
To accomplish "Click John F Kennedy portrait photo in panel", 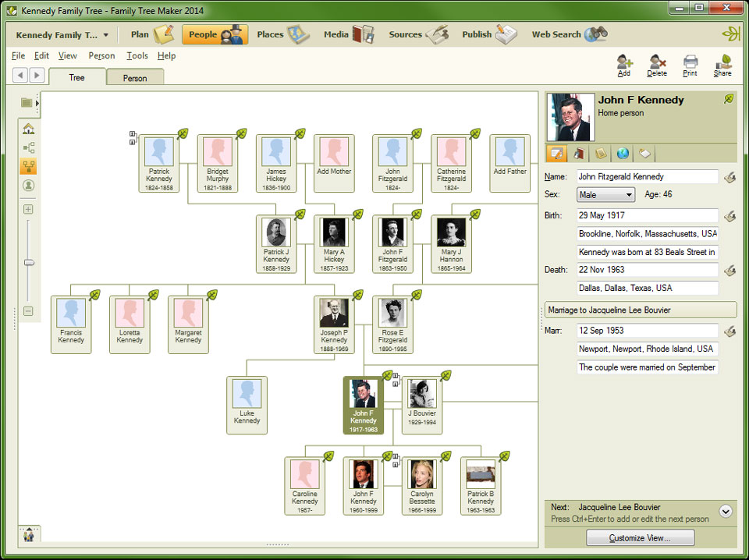I will coord(570,117).
